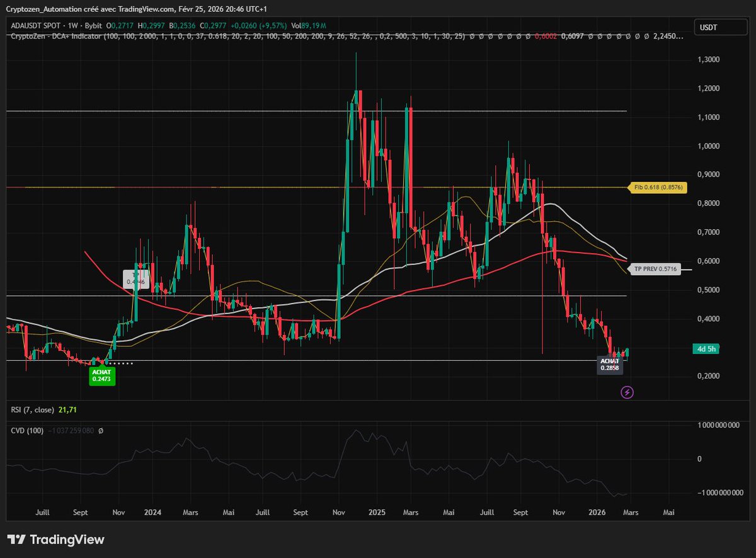Click the CVD (100) indicator legend

tap(26, 431)
